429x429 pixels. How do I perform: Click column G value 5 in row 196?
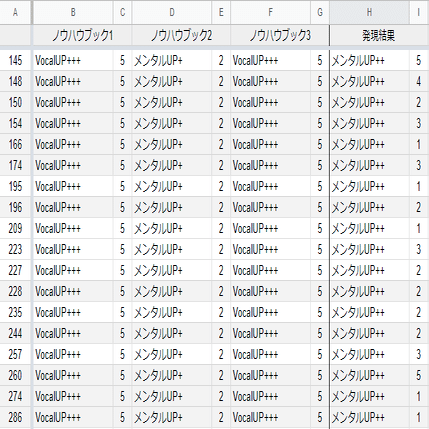coord(320,207)
